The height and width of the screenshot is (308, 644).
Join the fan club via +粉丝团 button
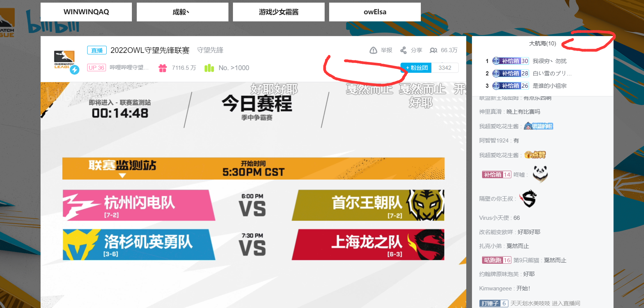tap(416, 68)
